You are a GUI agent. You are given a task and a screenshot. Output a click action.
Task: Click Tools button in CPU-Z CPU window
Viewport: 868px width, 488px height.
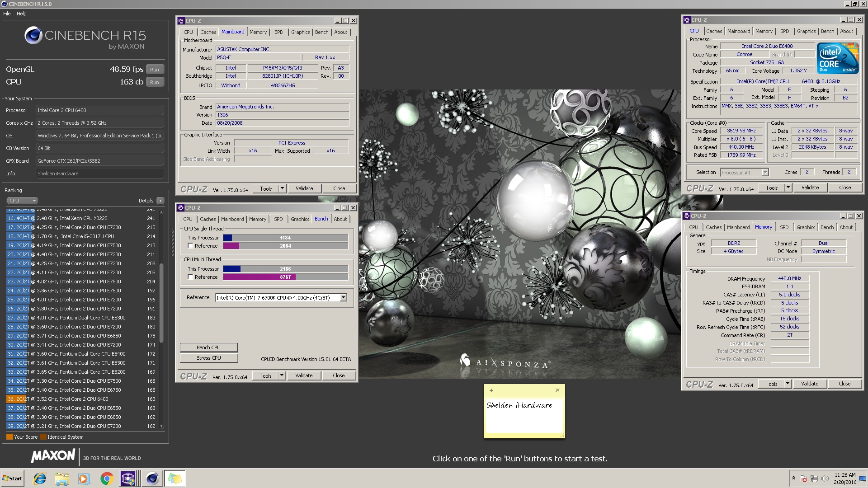coord(772,188)
